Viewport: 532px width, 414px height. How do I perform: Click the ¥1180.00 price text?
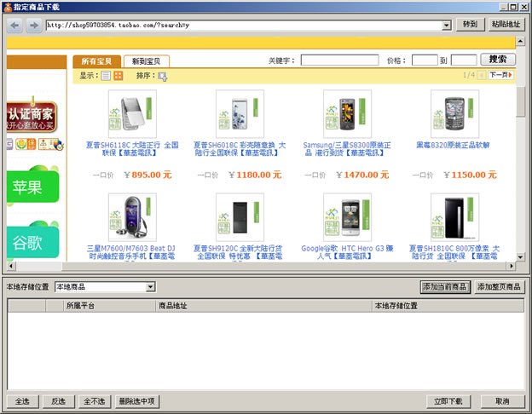[255, 175]
